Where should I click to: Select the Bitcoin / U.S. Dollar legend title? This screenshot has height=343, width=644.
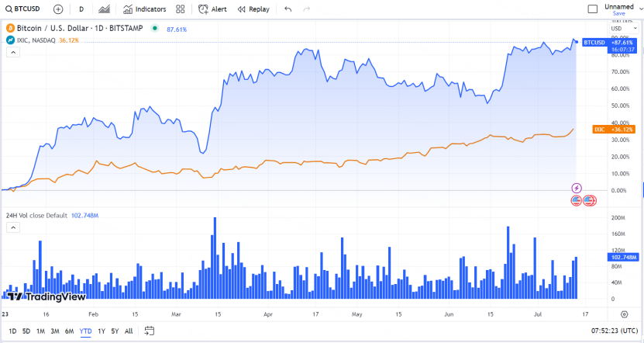pyautogui.click(x=80, y=29)
